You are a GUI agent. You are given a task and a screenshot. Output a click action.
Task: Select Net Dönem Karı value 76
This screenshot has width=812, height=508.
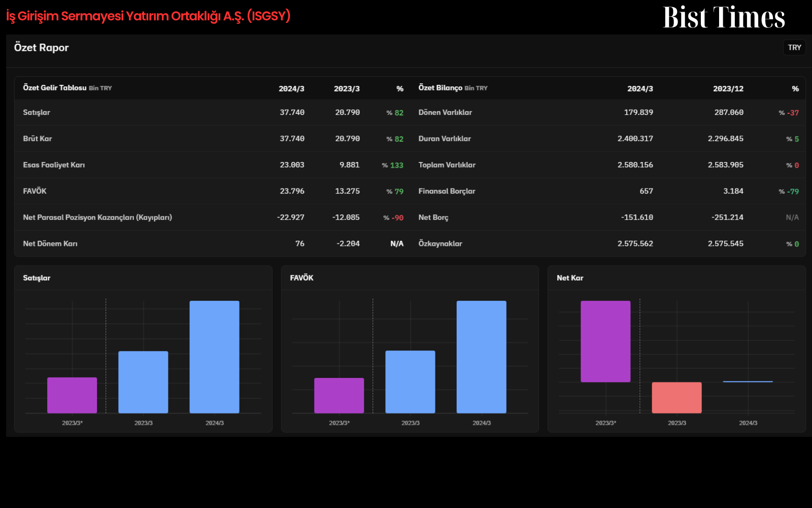(x=300, y=244)
